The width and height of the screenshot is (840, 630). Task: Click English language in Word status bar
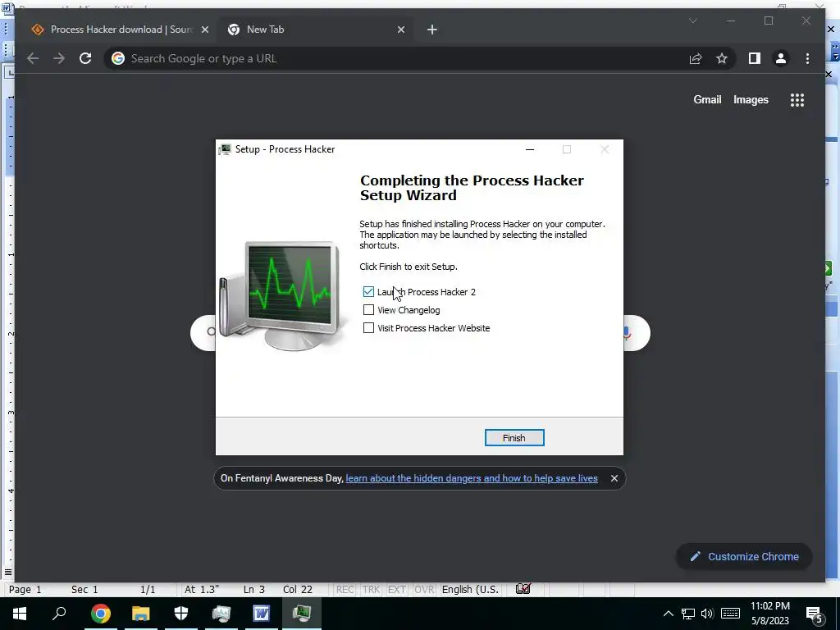[x=470, y=589]
